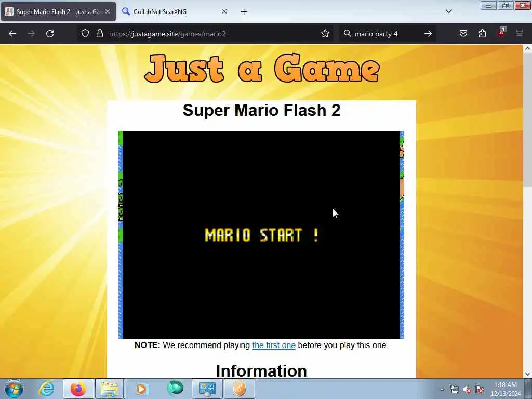Image resolution: width=532 pixels, height=399 pixels.
Task: Open Windows Explorer folder from taskbar
Action: tap(109, 389)
